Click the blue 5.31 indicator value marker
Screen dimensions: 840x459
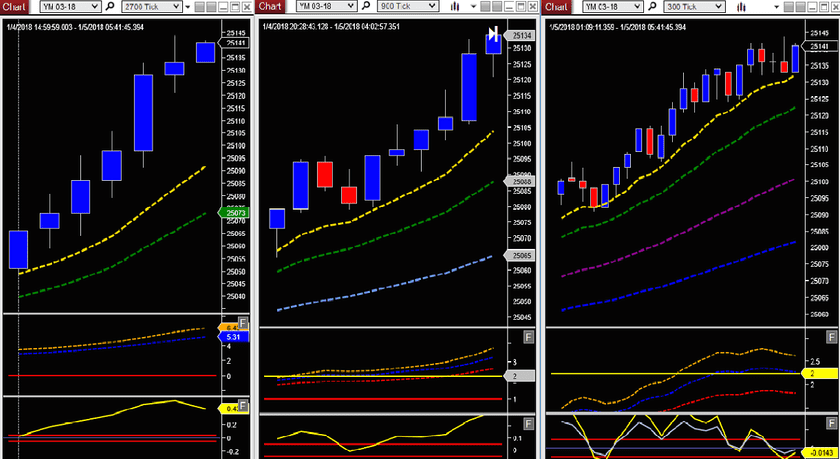click(x=234, y=337)
